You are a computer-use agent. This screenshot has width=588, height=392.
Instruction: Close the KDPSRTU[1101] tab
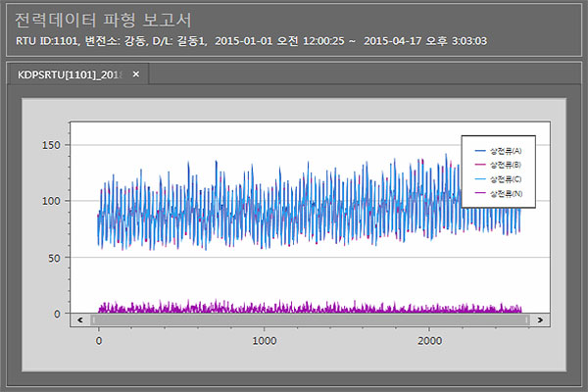[136, 74]
